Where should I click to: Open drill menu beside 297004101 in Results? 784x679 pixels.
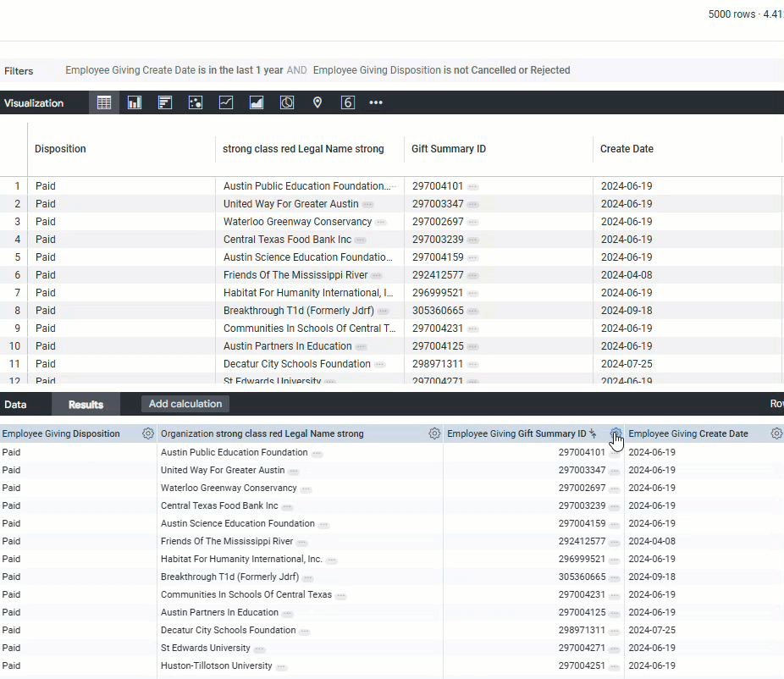pos(615,454)
